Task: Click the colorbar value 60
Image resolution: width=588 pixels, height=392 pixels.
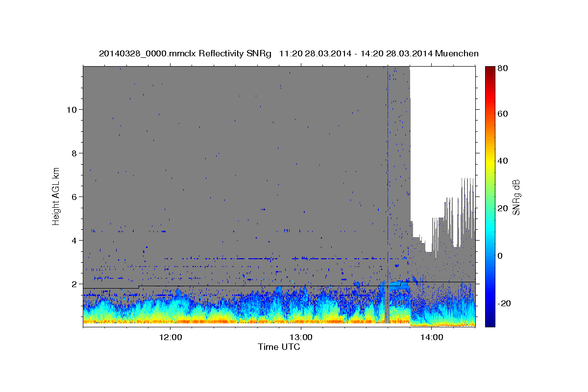Action: tap(503, 114)
